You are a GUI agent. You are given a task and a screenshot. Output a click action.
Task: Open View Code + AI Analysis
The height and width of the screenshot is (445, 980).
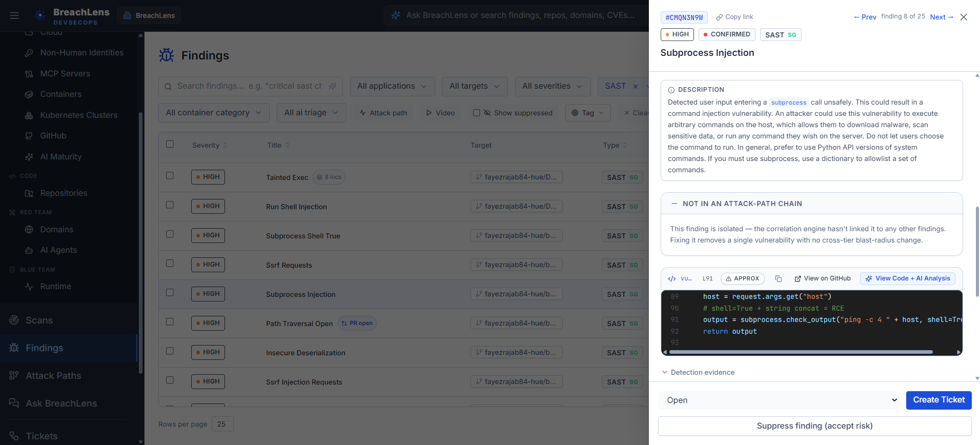907,278
